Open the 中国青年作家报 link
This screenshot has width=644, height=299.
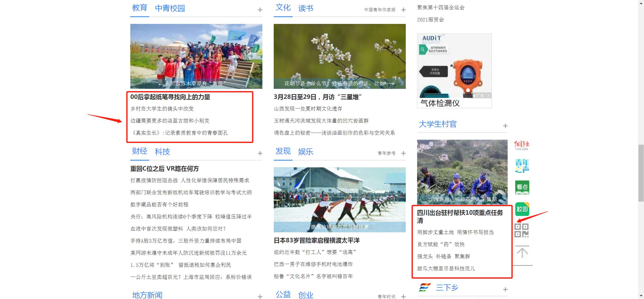coord(380,10)
